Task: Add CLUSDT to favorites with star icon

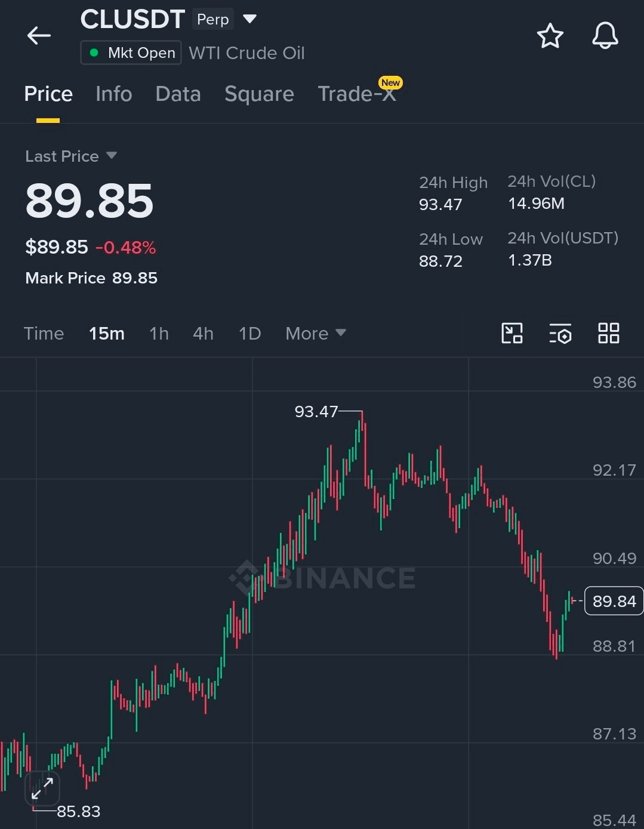Action: coord(550,36)
